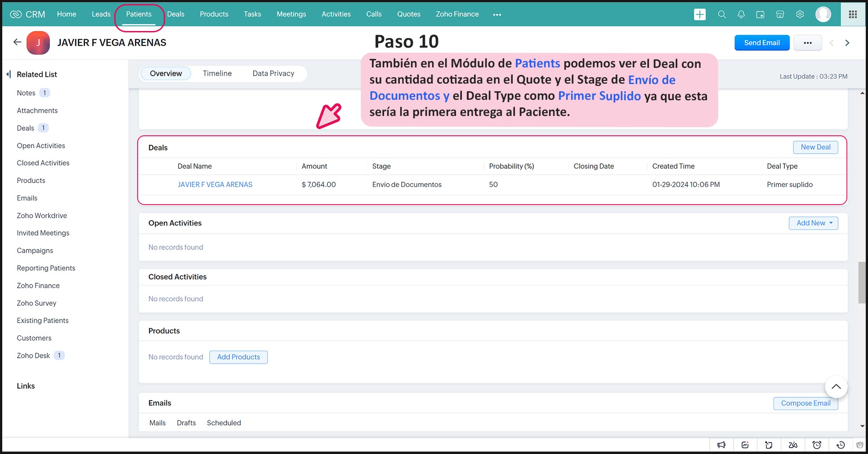Viewport: 868px width, 454px height.
Task: Open the Quotes module tab
Action: click(408, 14)
